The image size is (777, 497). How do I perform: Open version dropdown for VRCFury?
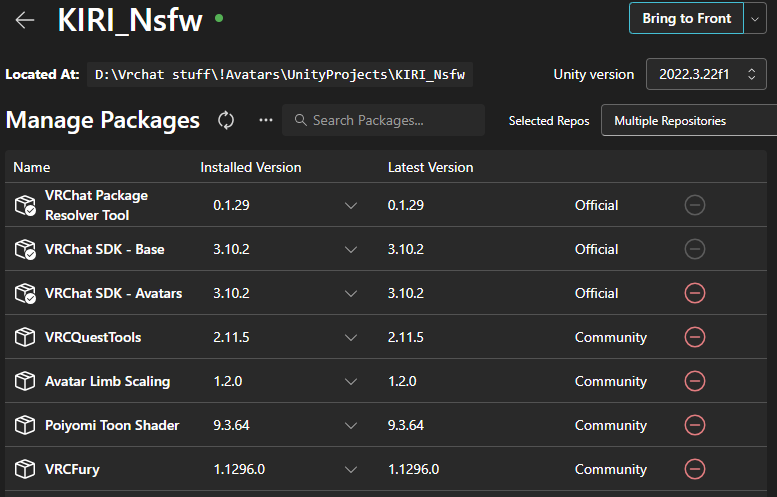(x=350, y=469)
